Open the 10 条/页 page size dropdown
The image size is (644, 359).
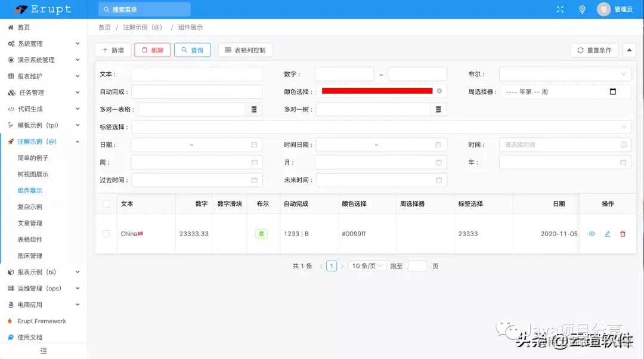pyautogui.click(x=367, y=266)
